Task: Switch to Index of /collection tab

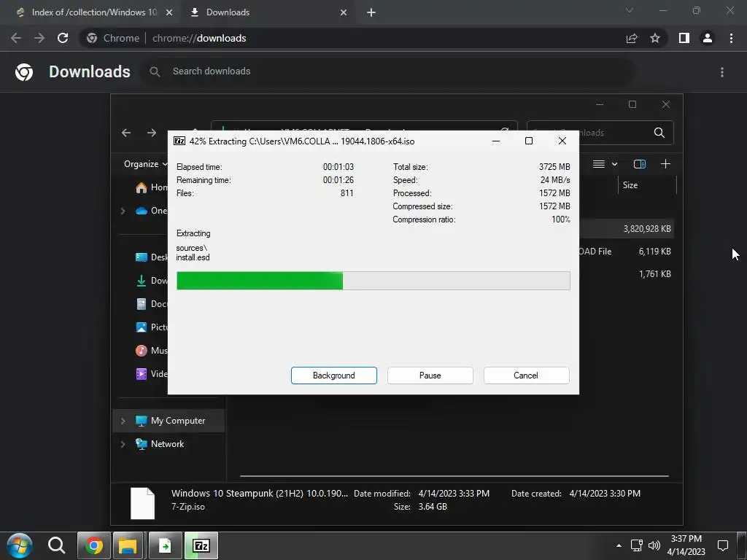Action: click(94, 12)
